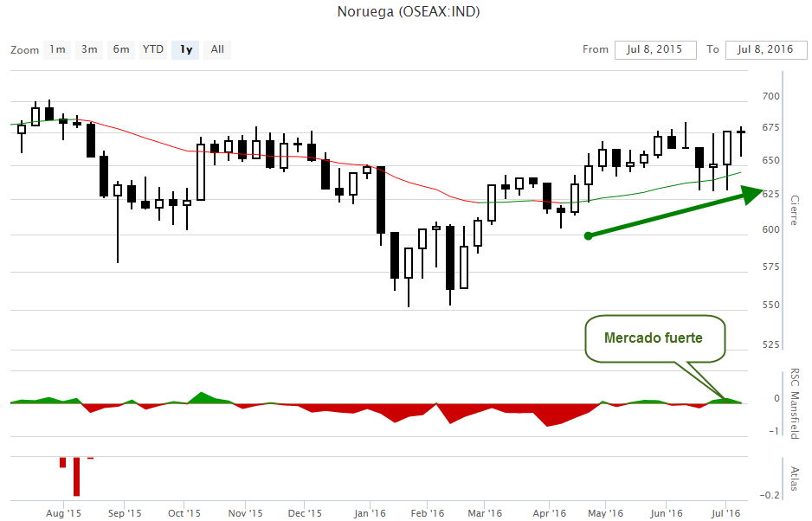
Task: Click the 650 price axis label
Action: pyautogui.click(x=770, y=161)
